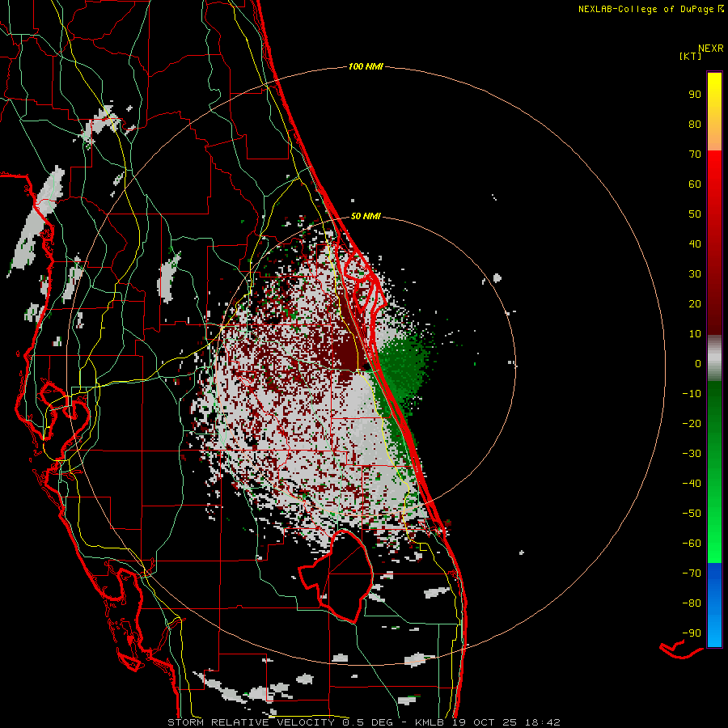Click the 40 value on the velocity scale
This screenshot has height=728, width=728.
(x=695, y=243)
